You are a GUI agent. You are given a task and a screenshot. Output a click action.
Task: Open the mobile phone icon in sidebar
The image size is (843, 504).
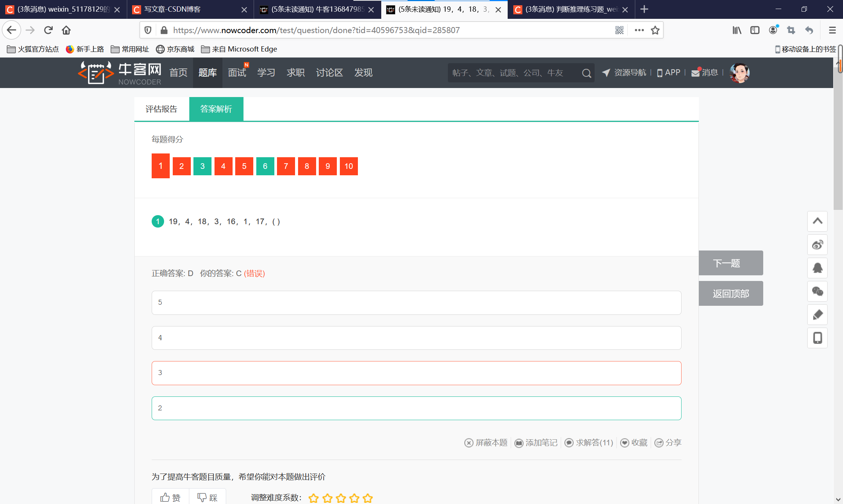point(817,338)
